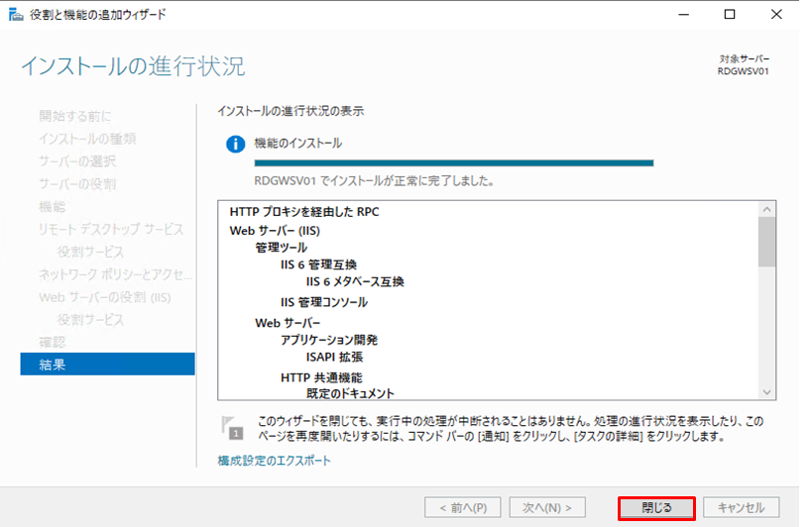The image size is (812, 527).
Task: Select IIS 6 管理互換 entry
Action: tap(318, 264)
